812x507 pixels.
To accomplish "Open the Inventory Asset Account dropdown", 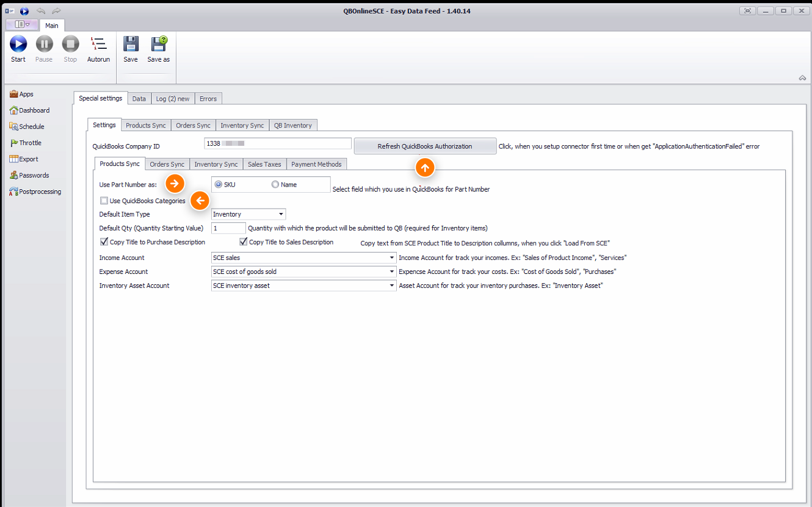I will 303,286.
